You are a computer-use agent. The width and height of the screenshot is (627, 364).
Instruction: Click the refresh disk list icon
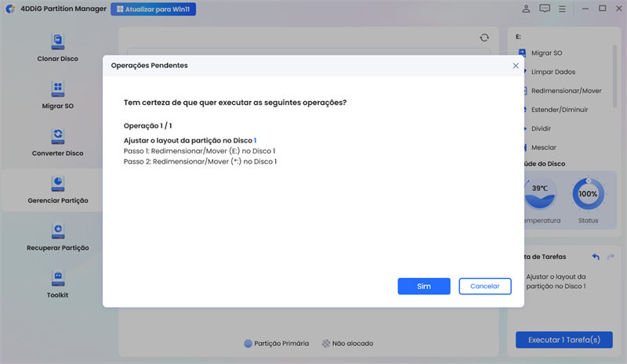pyautogui.click(x=484, y=38)
